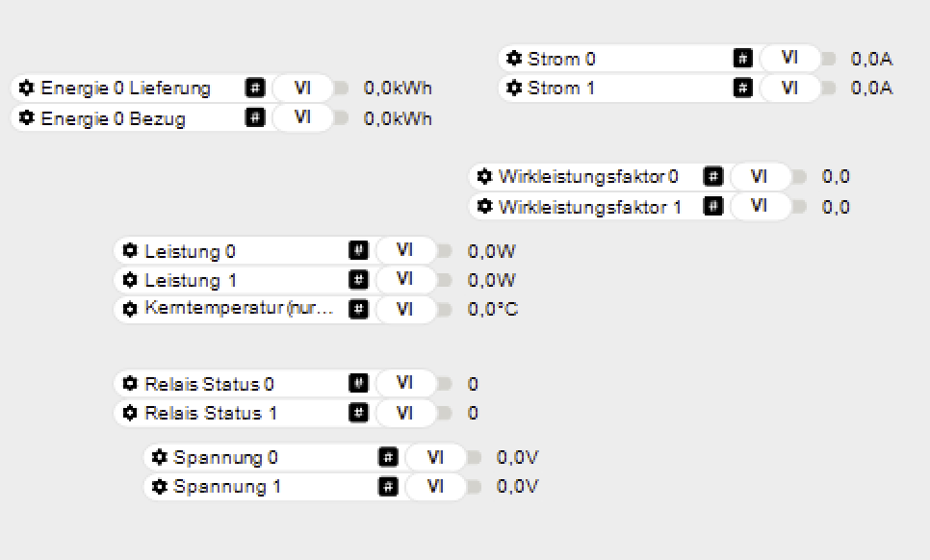
Task: Click the gray output connector of Energie 0 Lieferung
Action: (x=342, y=89)
